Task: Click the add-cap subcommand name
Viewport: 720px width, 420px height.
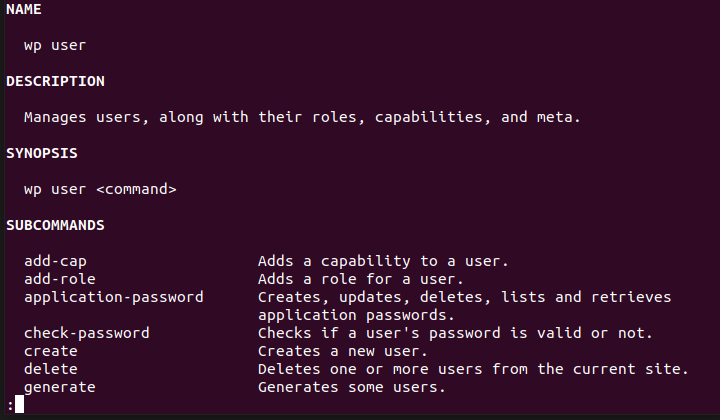Action: pos(56,261)
